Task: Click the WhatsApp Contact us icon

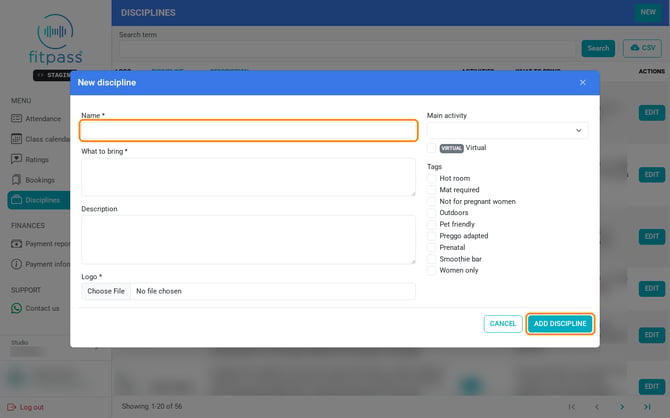Action: coord(16,308)
